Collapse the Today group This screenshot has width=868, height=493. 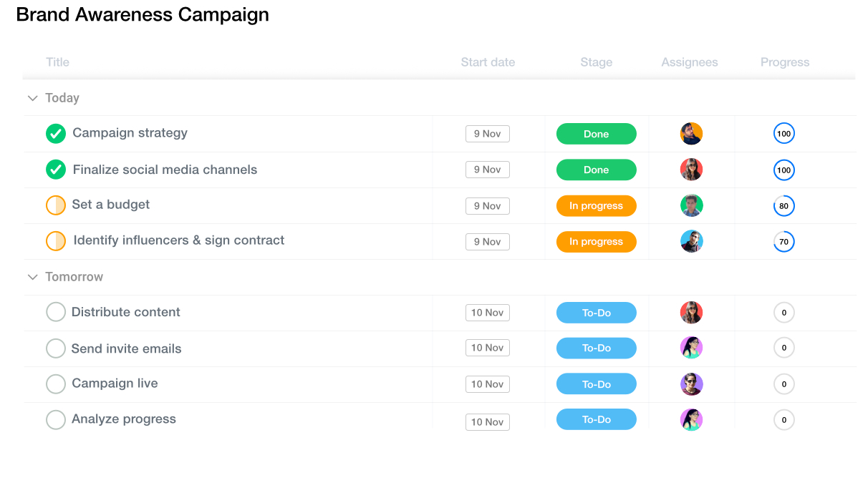[32, 98]
